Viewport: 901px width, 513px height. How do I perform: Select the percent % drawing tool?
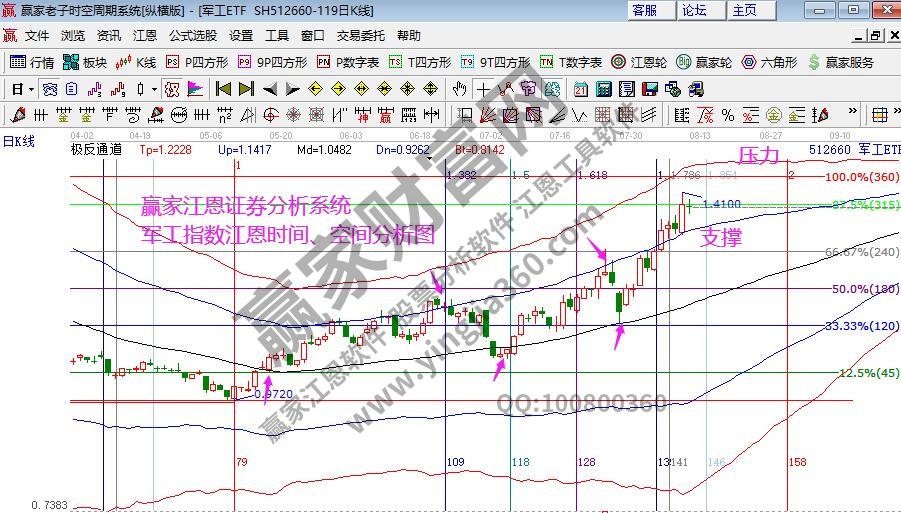(x=727, y=114)
